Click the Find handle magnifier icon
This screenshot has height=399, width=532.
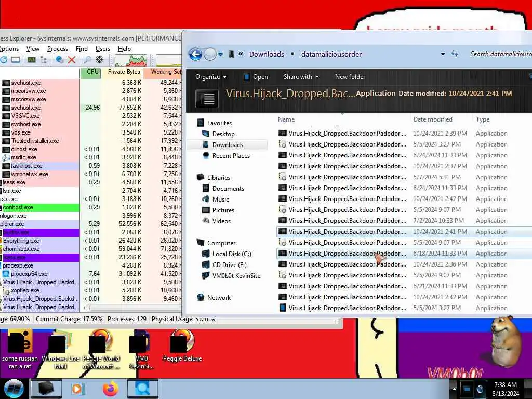click(87, 60)
